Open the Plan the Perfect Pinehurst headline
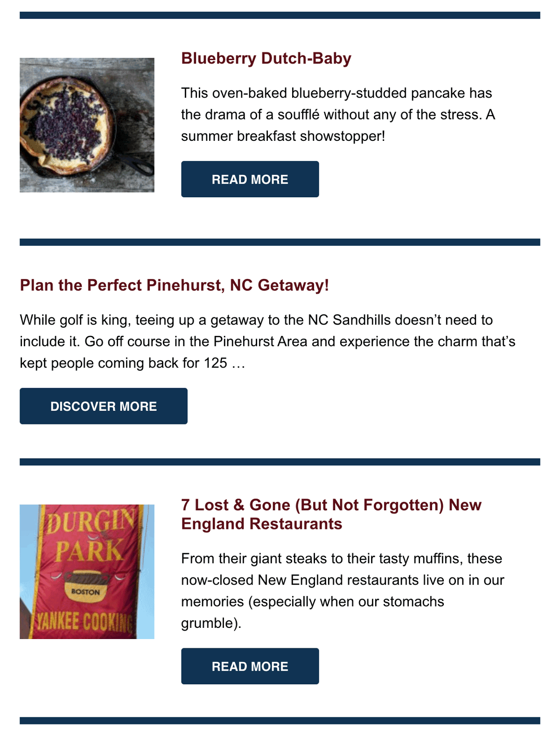Viewport: 560px width, 744px height. point(175,285)
